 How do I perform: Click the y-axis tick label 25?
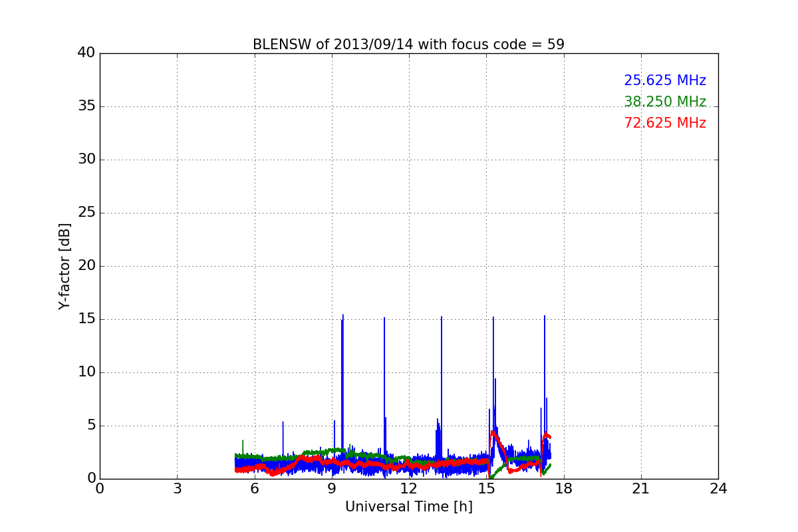click(86, 213)
